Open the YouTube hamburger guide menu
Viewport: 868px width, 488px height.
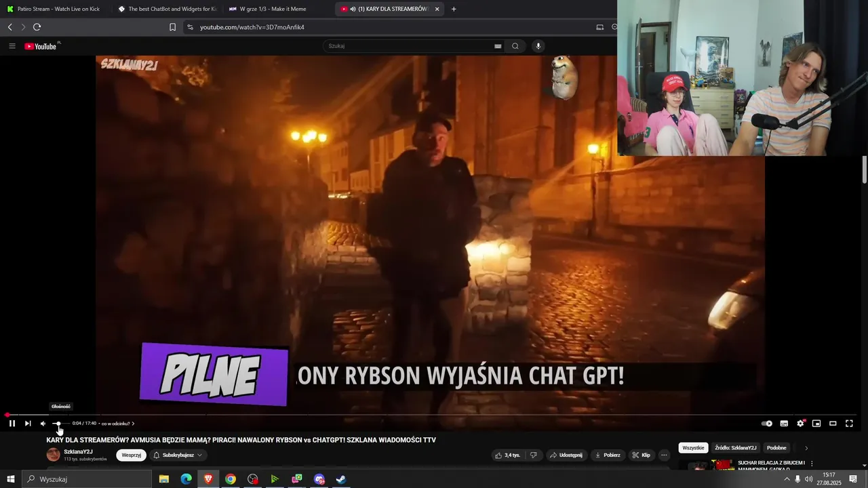pos(12,46)
